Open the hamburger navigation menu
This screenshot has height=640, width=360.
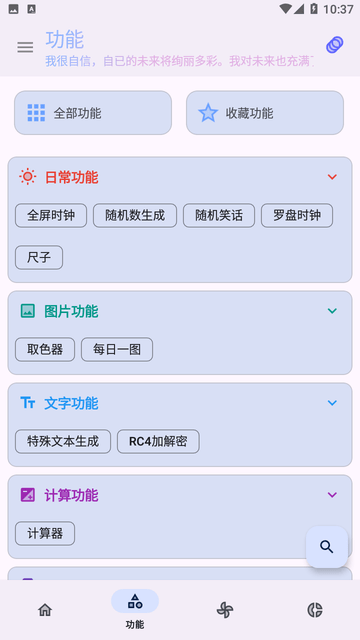click(x=25, y=47)
